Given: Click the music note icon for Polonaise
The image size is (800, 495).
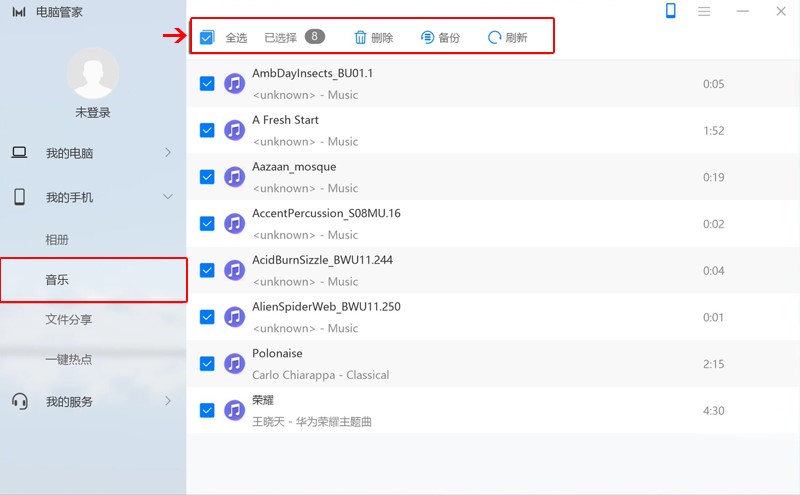Looking at the screenshot, I should (x=234, y=364).
